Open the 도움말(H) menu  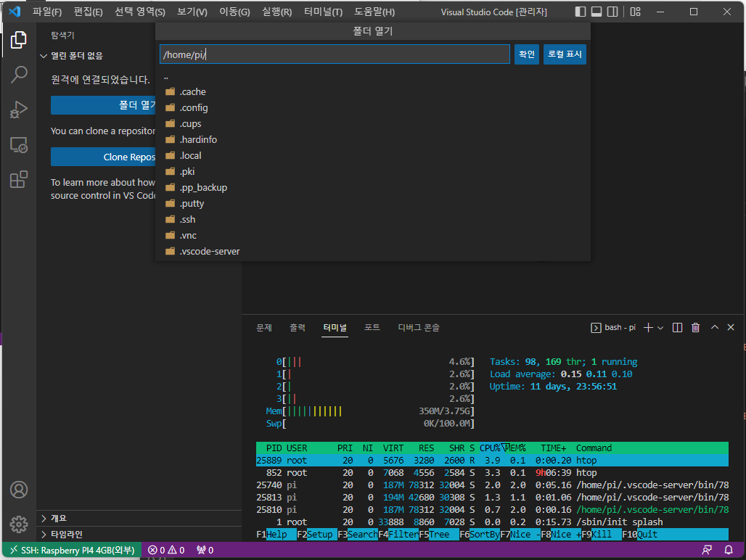point(374,12)
